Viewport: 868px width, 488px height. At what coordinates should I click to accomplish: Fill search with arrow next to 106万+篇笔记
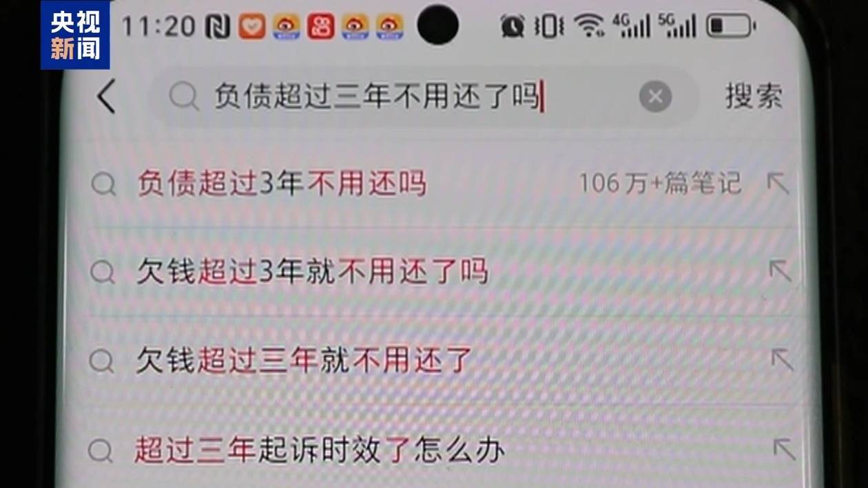click(778, 182)
